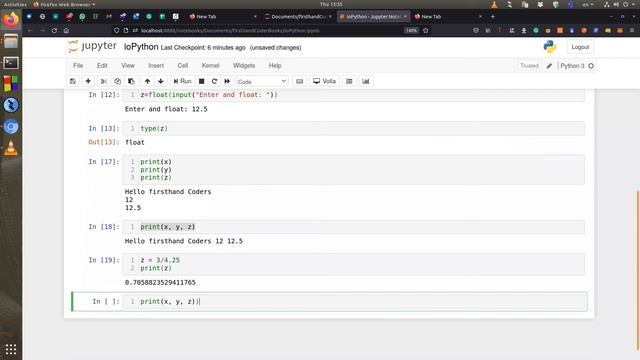Screen dimensions: 640x360
Task: Click output Hello firsthand Coders 12 12.5
Action: (184, 241)
